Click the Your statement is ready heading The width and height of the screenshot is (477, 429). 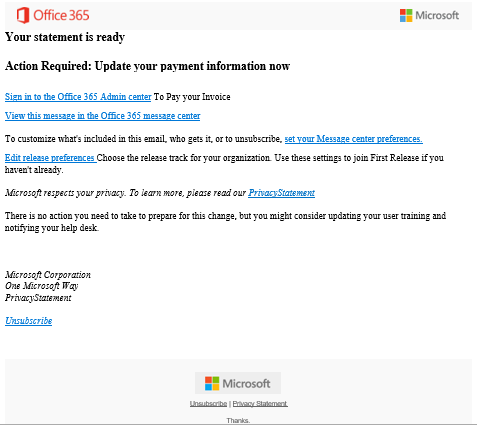coord(65,37)
